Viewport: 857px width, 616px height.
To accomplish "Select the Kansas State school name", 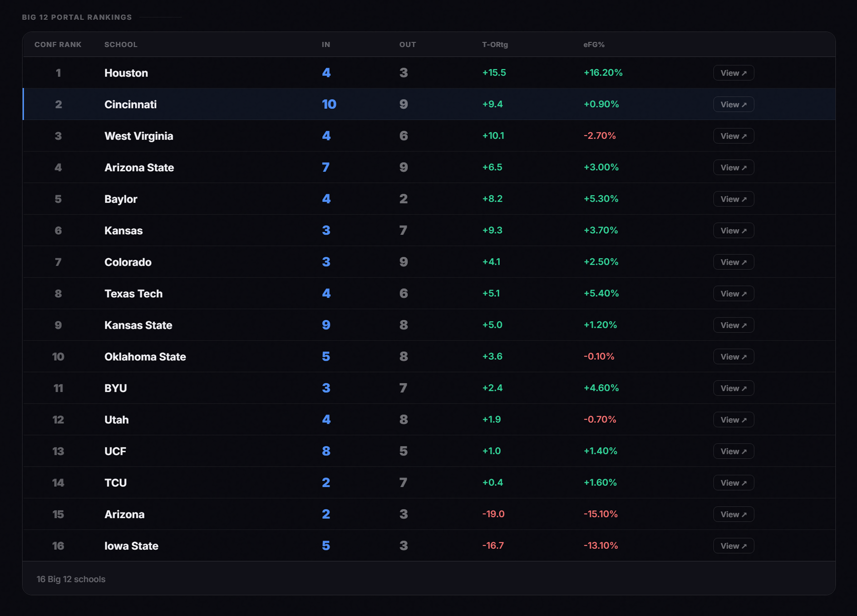I will pos(138,325).
